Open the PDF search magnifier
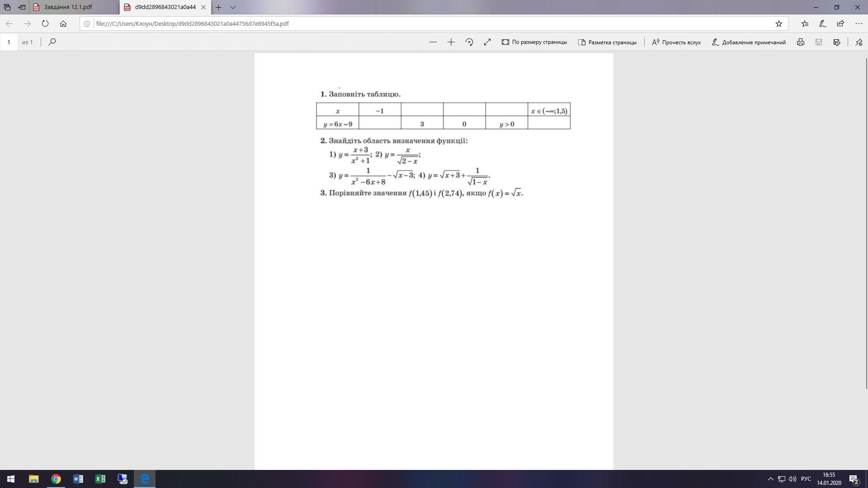868x488 pixels. click(52, 42)
